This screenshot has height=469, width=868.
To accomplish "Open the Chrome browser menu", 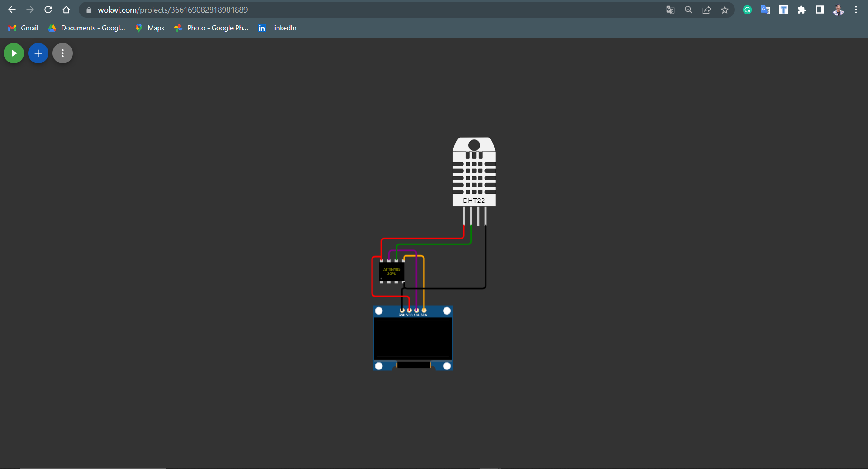I will pyautogui.click(x=856, y=10).
